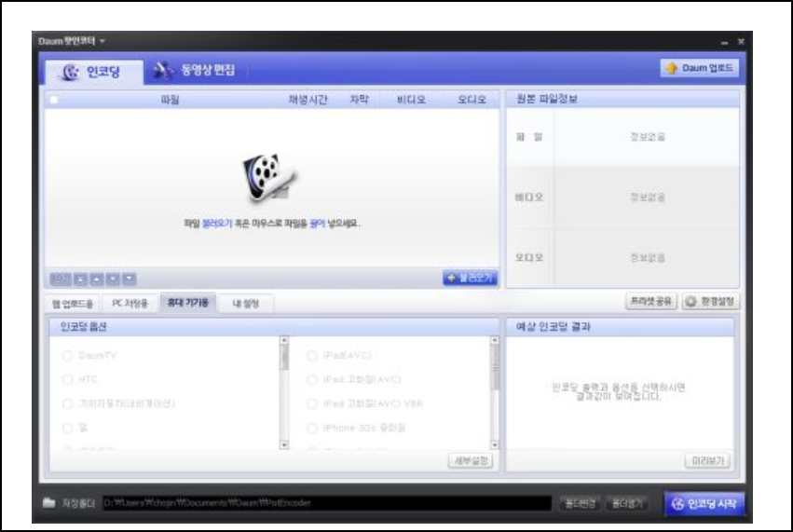
Task: Click the 폴더열기 button
Action: coord(627,503)
